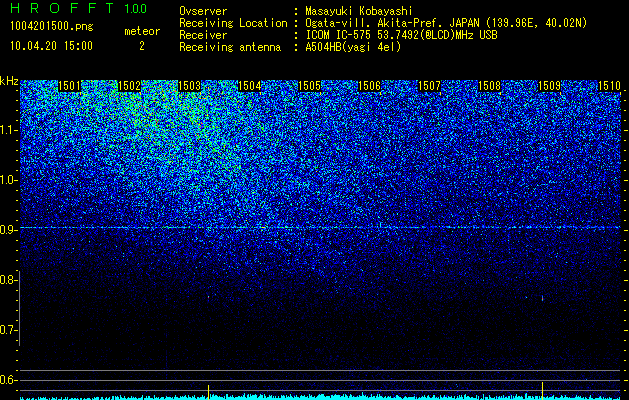Click the yellow meteor marker near 1504
Screen dimensions: 629x400
pos(208,390)
